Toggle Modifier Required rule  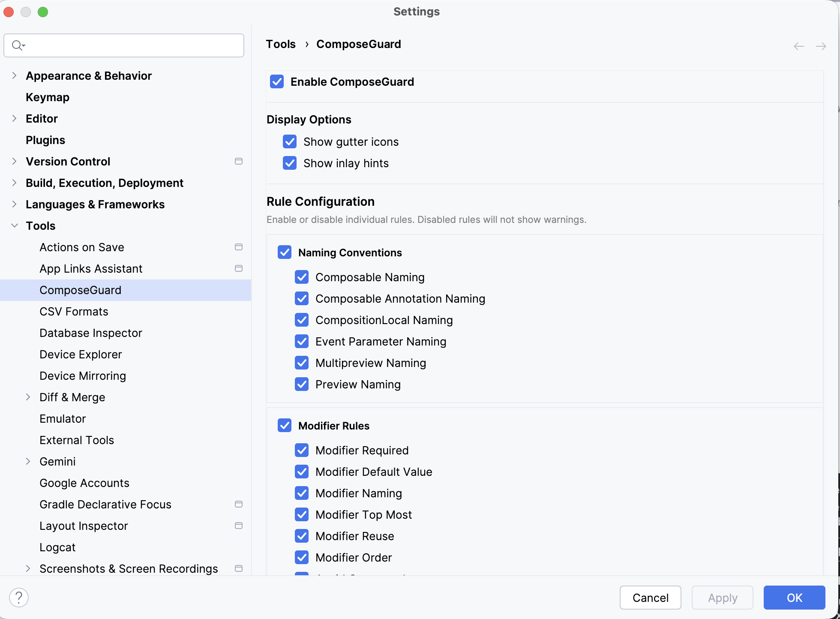coord(302,450)
